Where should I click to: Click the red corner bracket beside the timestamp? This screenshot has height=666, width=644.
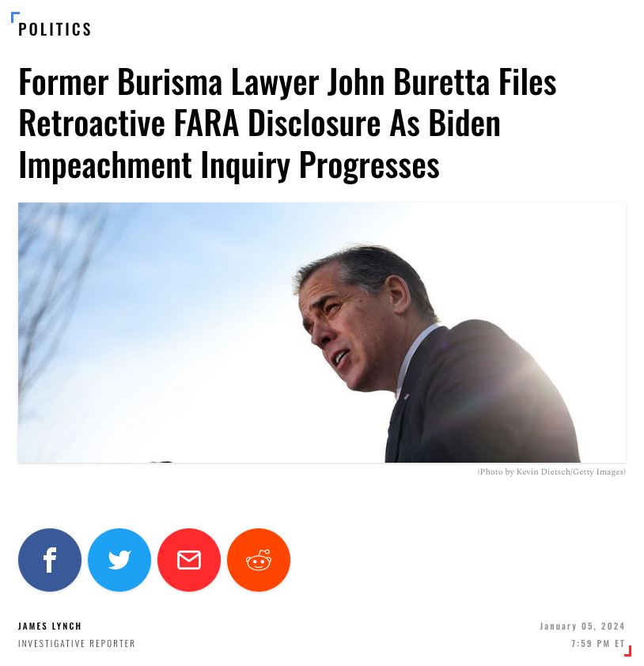(x=628, y=651)
